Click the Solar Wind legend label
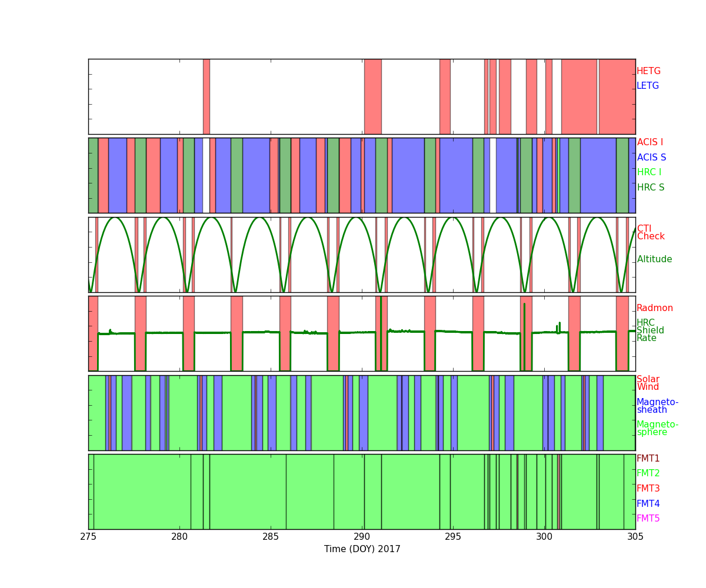706x588 pixels. [x=648, y=383]
